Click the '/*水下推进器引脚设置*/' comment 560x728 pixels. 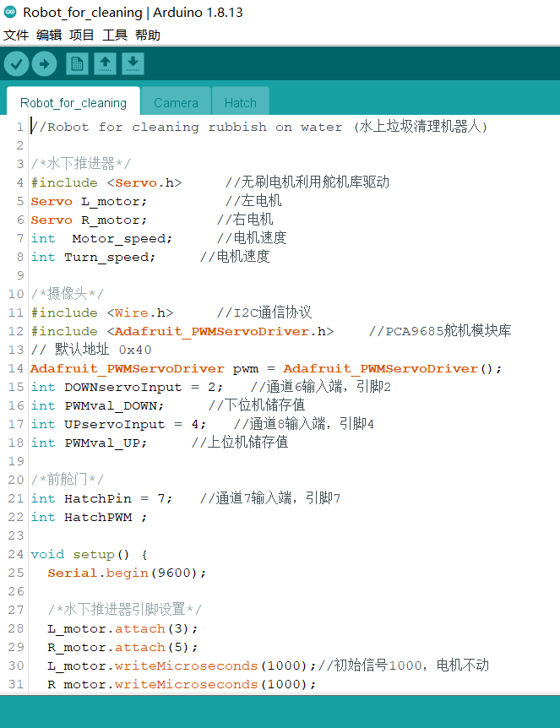pos(124,609)
